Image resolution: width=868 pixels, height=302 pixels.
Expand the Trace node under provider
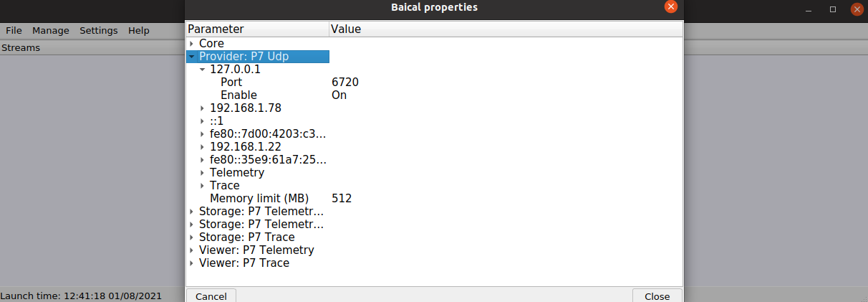[x=202, y=186]
